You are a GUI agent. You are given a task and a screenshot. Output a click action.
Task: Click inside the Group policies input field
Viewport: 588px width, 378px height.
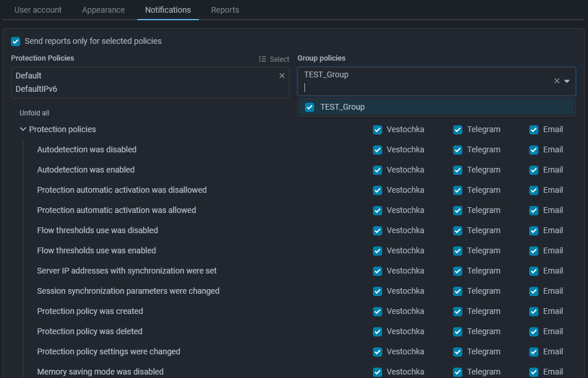coord(427,88)
